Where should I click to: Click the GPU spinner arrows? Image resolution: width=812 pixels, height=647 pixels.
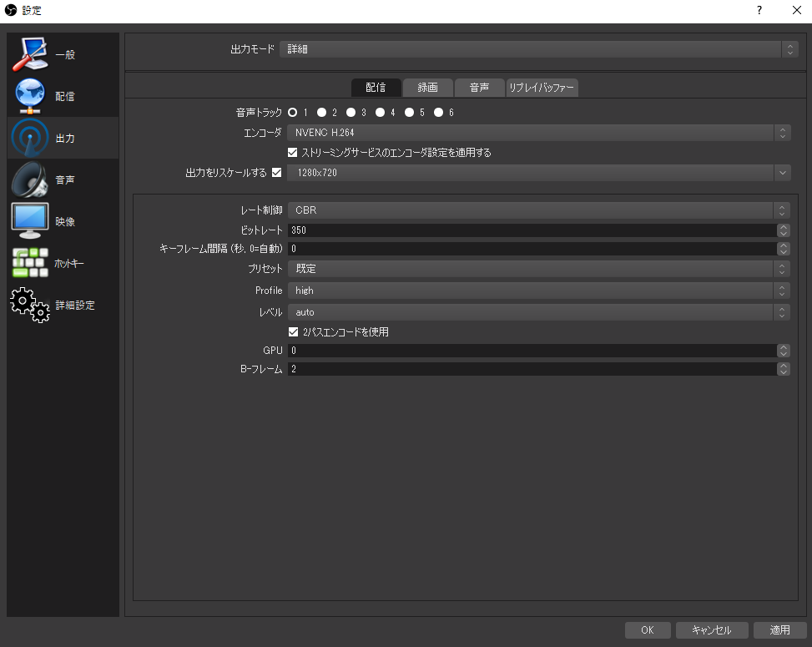pos(784,351)
